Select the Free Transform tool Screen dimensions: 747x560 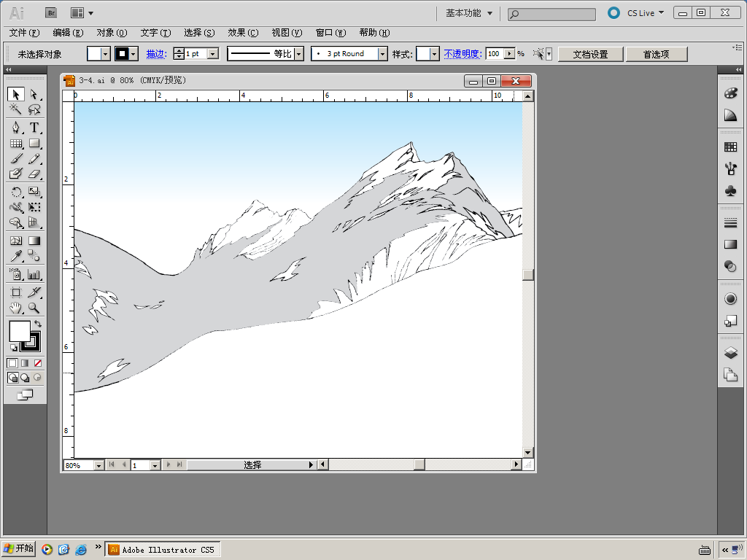click(x=34, y=207)
